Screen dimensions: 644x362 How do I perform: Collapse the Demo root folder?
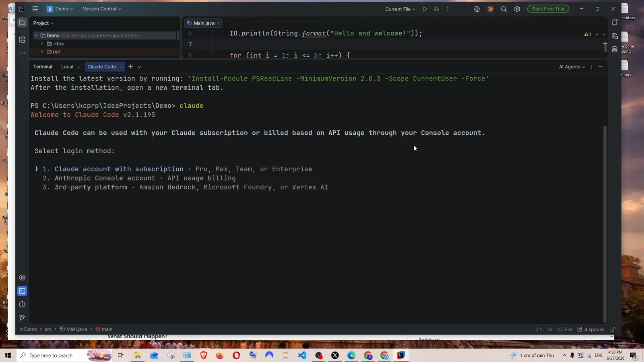[x=36, y=35]
